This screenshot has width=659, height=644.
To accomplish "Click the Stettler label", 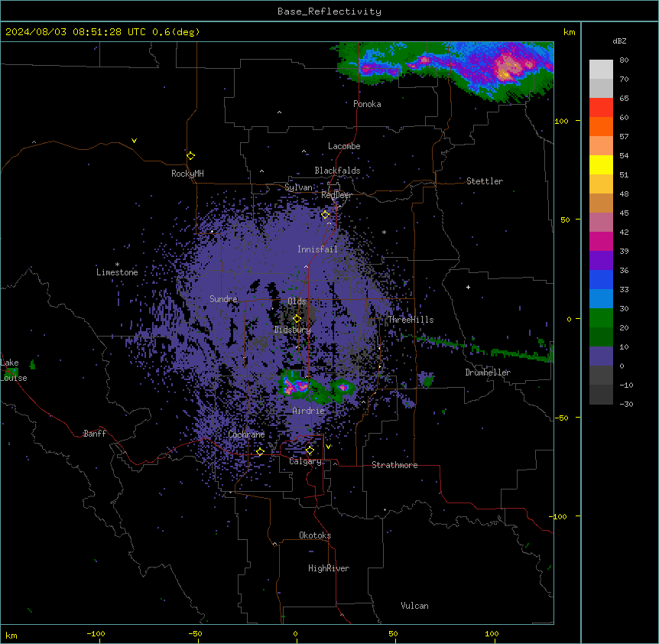I will click(484, 181).
